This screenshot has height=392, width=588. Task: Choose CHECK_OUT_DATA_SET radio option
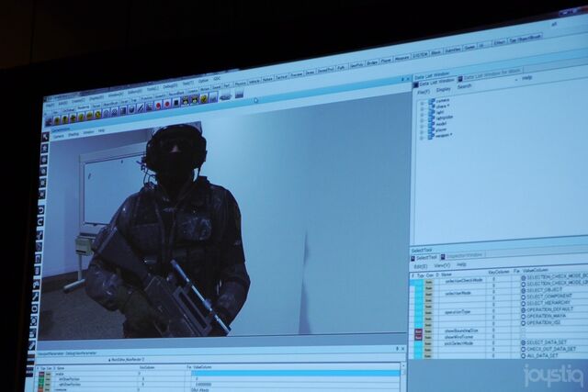click(524, 349)
